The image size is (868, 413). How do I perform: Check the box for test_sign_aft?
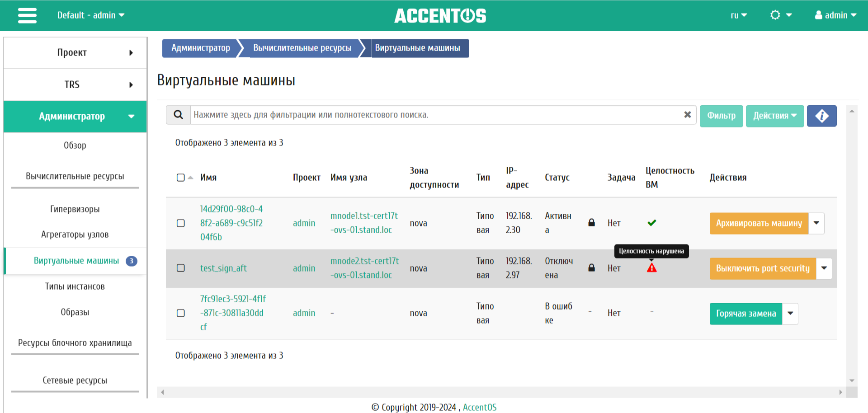[x=180, y=268]
